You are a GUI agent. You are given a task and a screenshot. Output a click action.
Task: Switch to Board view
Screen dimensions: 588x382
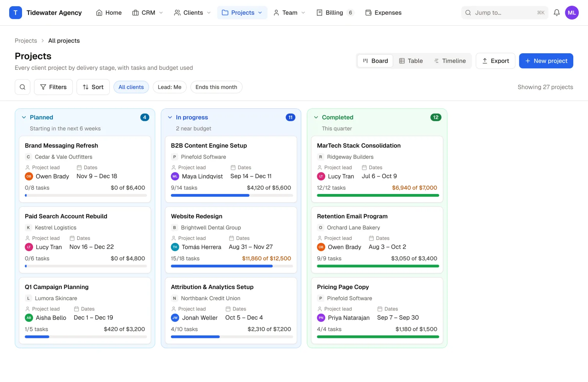click(375, 61)
